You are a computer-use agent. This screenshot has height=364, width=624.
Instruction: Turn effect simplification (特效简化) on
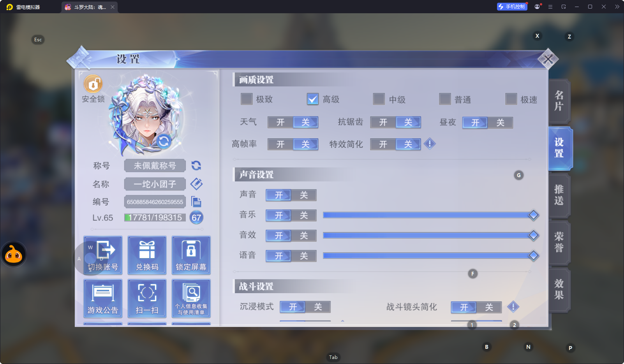point(383,144)
